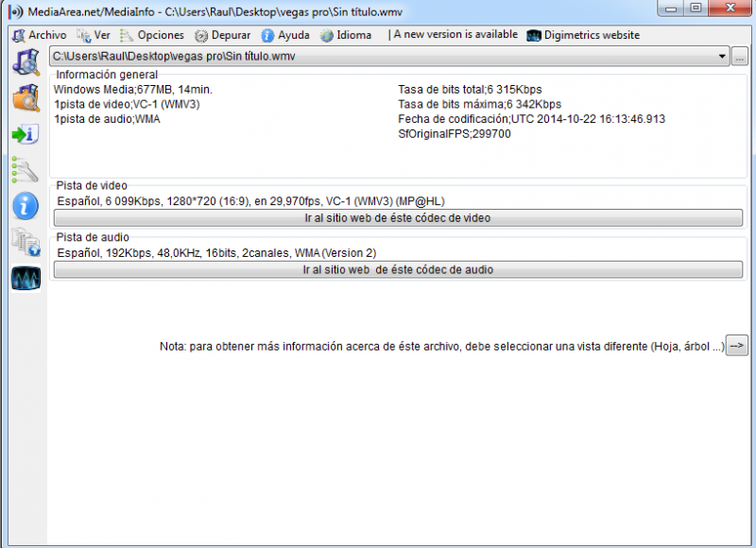Image resolution: width=756 pixels, height=548 pixels.
Task: Open folder via sidebar folder-magnifier icon
Action: (26, 97)
